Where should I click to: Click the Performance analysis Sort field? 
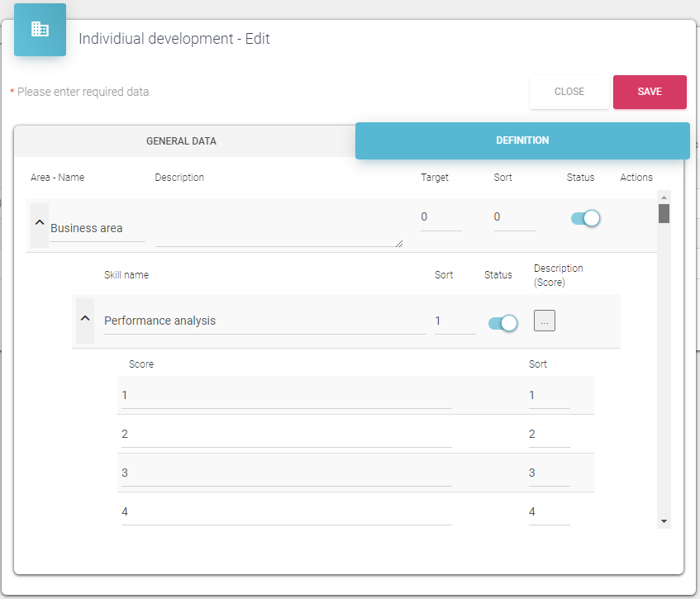[x=455, y=321]
